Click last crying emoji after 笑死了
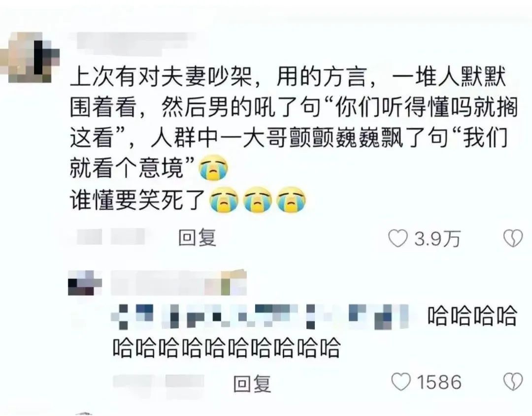 tap(291, 199)
